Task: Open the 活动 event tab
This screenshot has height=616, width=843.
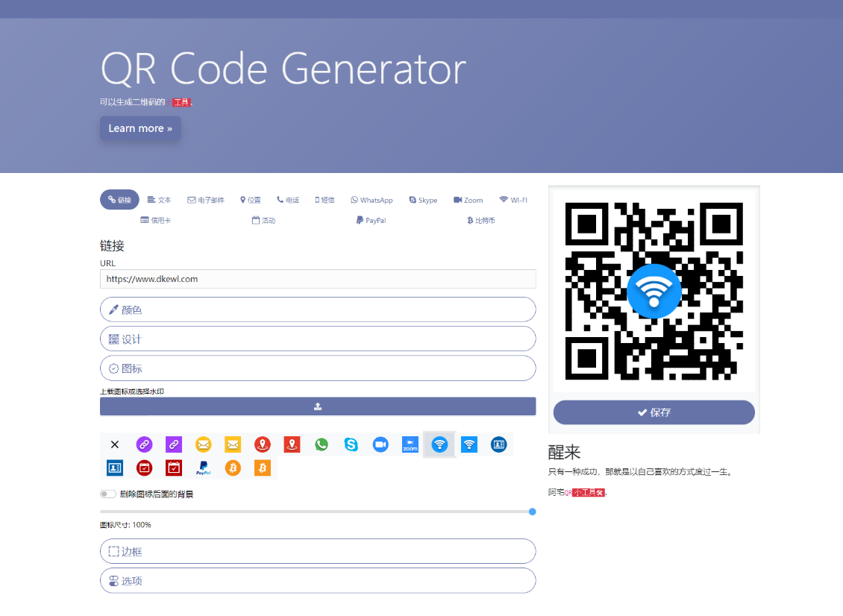Action: [x=263, y=221]
